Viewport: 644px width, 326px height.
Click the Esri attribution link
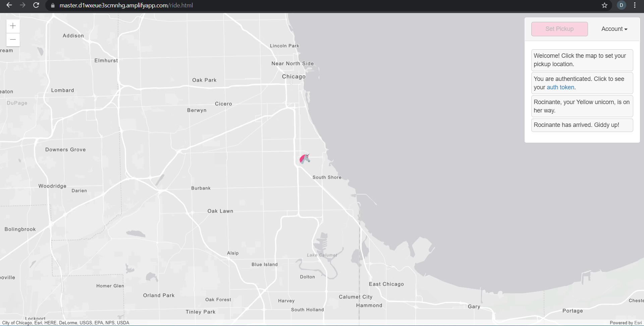[x=638, y=323]
